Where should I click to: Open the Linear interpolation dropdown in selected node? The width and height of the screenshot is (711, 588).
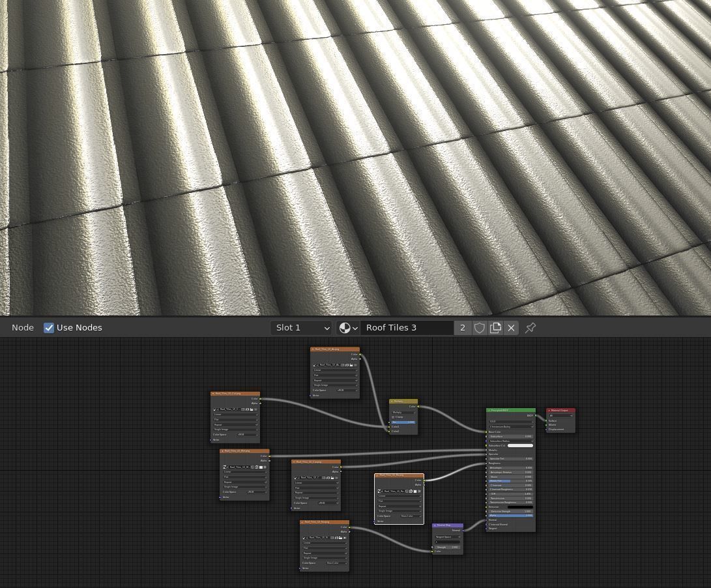399,496
